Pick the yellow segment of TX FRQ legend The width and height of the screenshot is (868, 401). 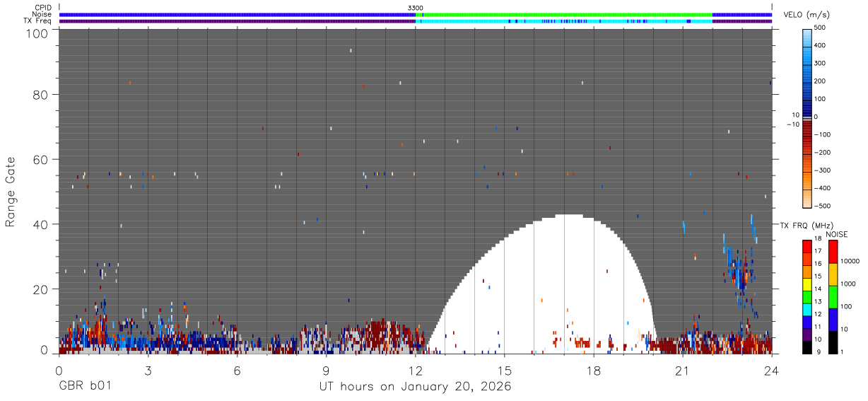pos(807,284)
